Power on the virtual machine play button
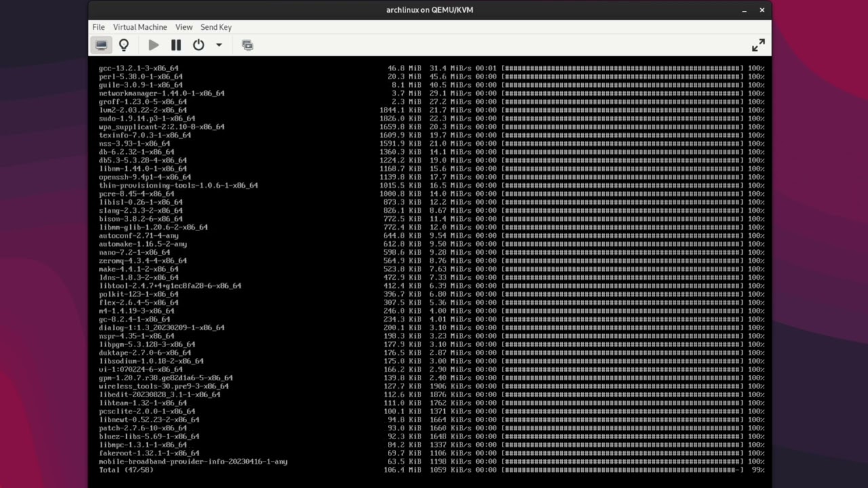The image size is (868, 488). click(153, 45)
